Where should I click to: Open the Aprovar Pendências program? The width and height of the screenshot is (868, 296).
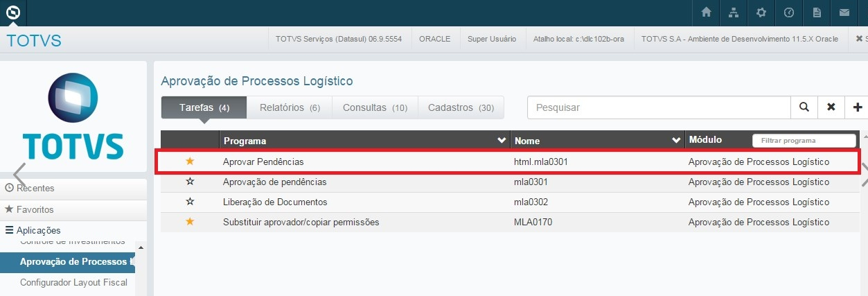(x=263, y=162)
